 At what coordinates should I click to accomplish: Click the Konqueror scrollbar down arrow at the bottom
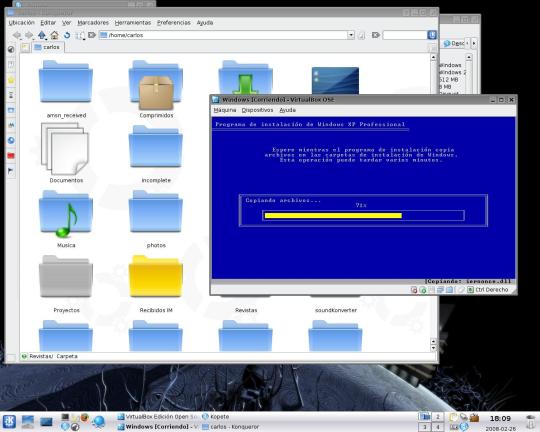point(434,348)
